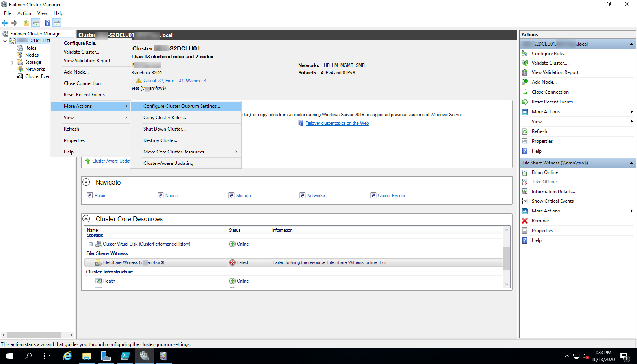Click the core resources vertical scrollbar thumb

click(x=507, y=258)
